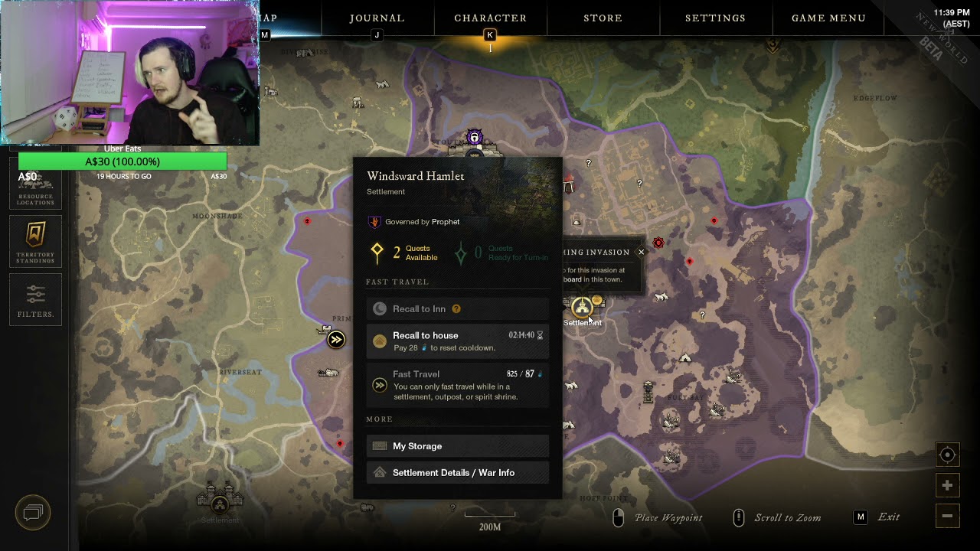Click the Recall to Inn help icon
Viewport: 980px width, 551px height.
pos(456,309)
